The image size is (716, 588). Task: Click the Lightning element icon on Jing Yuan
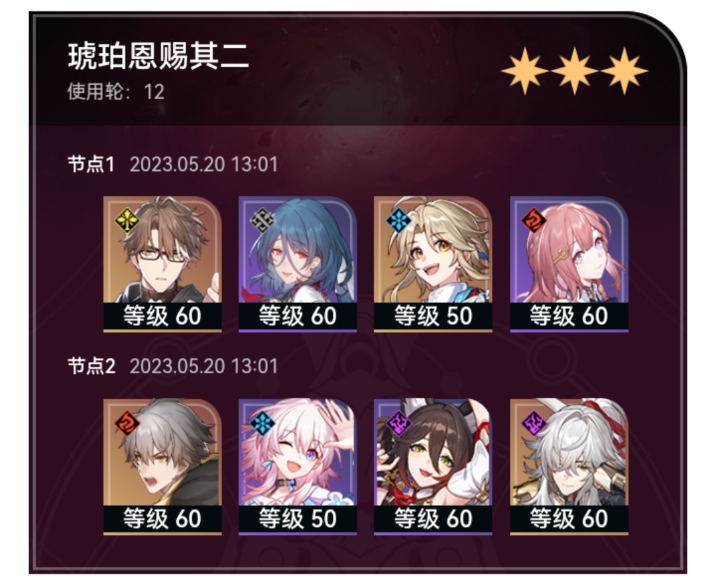tap(533, 423)
